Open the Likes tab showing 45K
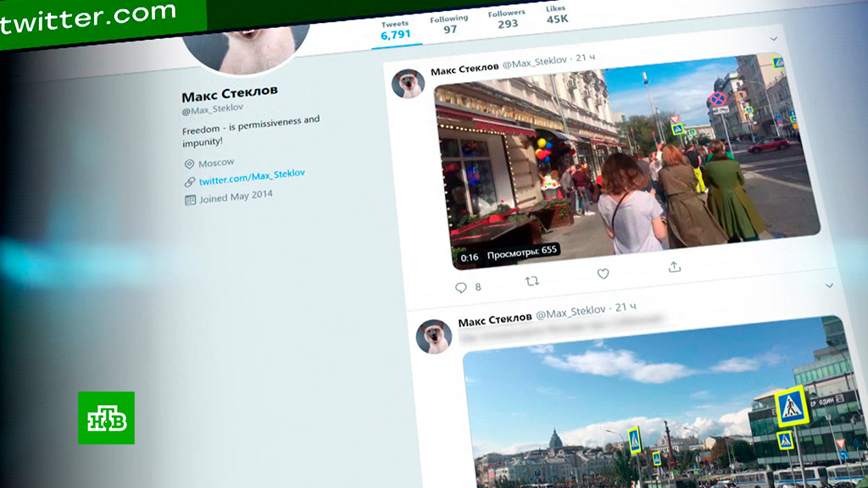Image resolution: width=868 pixels, height=488 pixels. tap(556, 14)
